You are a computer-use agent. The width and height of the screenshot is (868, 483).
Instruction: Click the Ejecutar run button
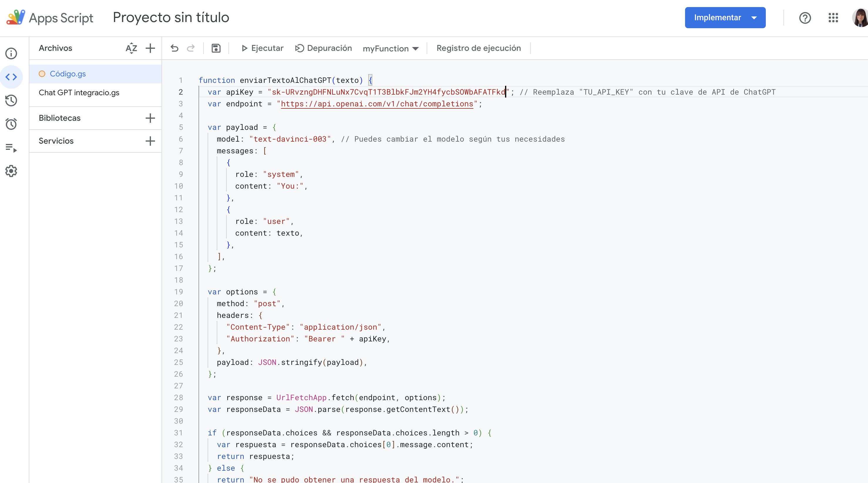coord(263,48)
